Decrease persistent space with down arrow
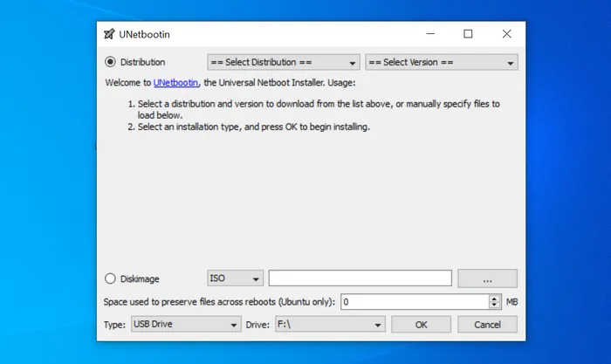Viewport: 611px width, 364px height. click(x=495, y=306)
